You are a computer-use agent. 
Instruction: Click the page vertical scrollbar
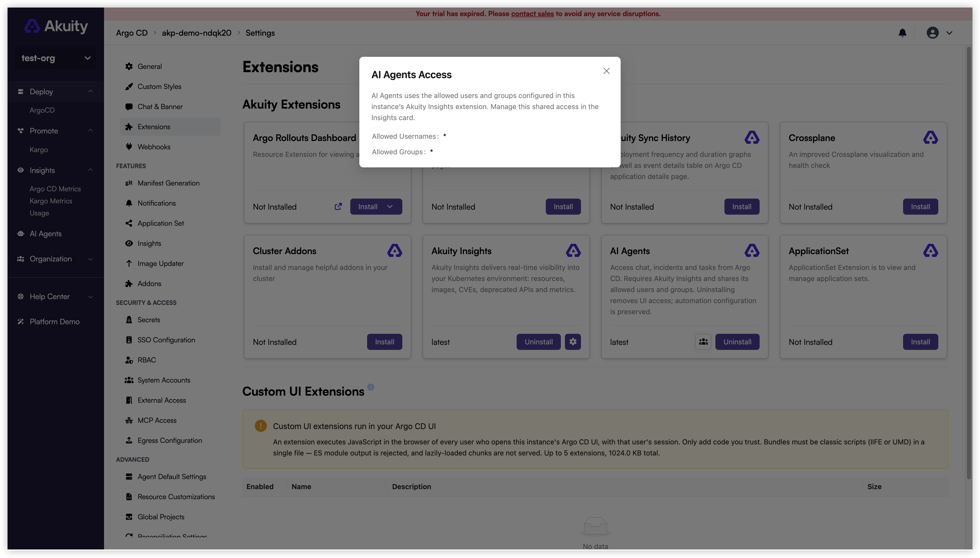pyautogui.click(x=969, y=263)
